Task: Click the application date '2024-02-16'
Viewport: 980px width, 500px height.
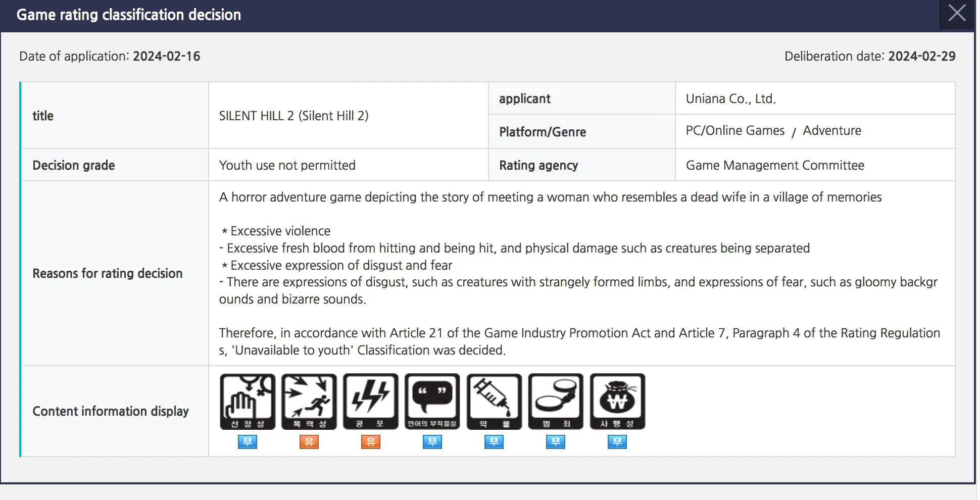Action: [x=166, y=56]
